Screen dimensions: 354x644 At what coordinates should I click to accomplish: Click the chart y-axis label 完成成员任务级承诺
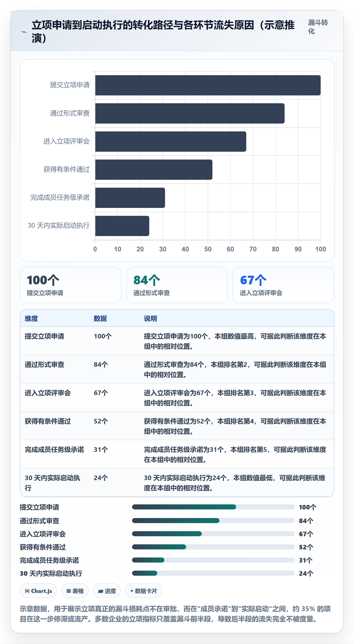(60, 197)
